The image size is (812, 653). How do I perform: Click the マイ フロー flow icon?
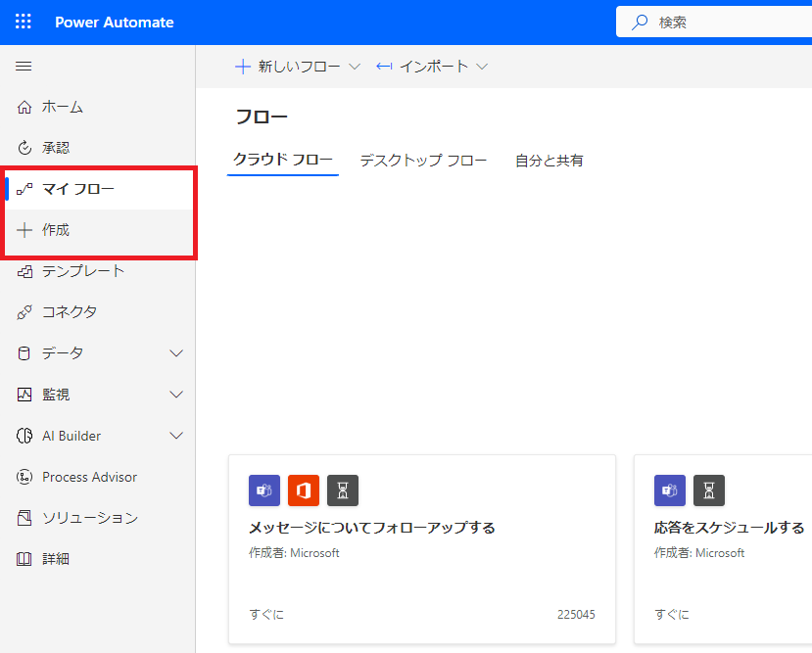[x=24, y=189]
